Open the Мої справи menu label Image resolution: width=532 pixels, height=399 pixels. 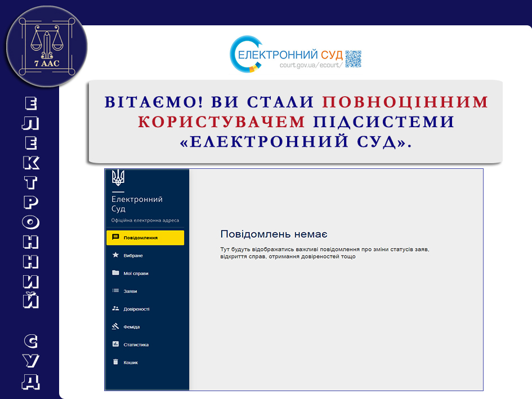tap(136, 274)
